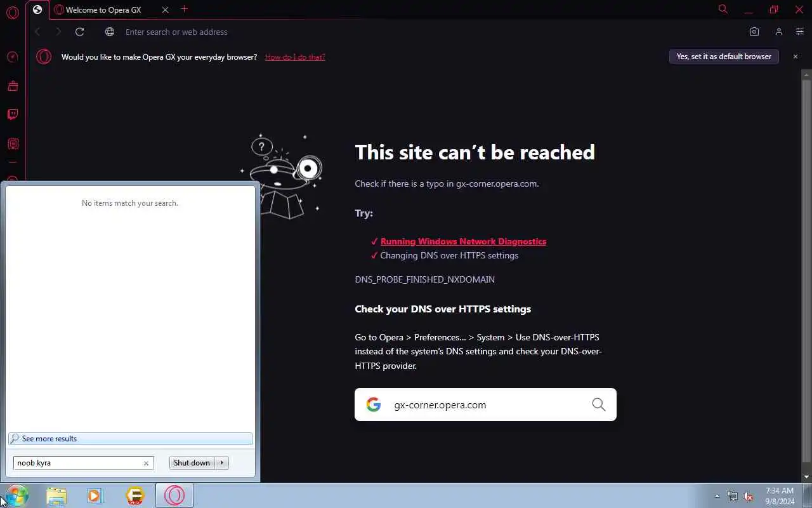
Task: Open the GX Store bag icon in sidebar
Action: 13,86
